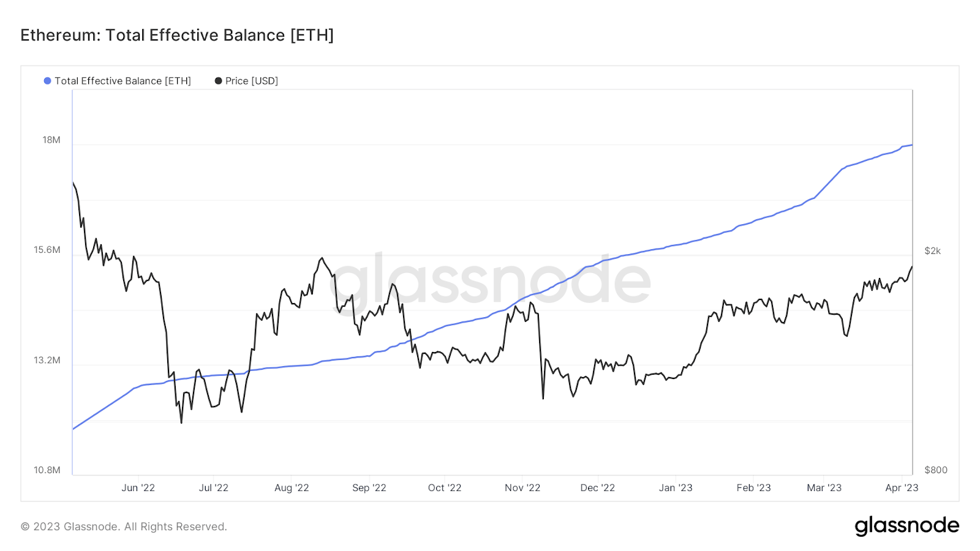Click the chart title Ethereum: Total Effective Balance

pos(177,36)
